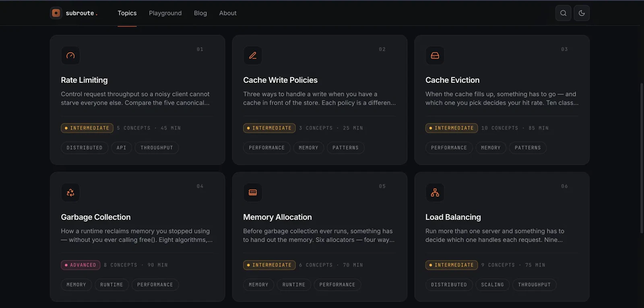This screenshot has width=644, height=308.
Task: Click '9 CONCEPTS · 75 MIN' text
Action: 513,265
